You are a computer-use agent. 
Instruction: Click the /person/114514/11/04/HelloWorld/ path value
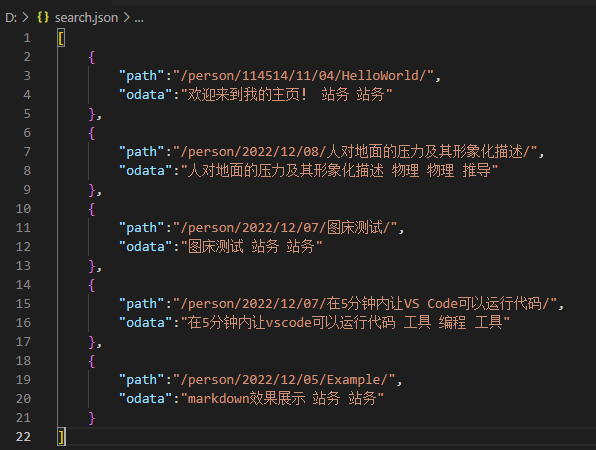[303, 75]
